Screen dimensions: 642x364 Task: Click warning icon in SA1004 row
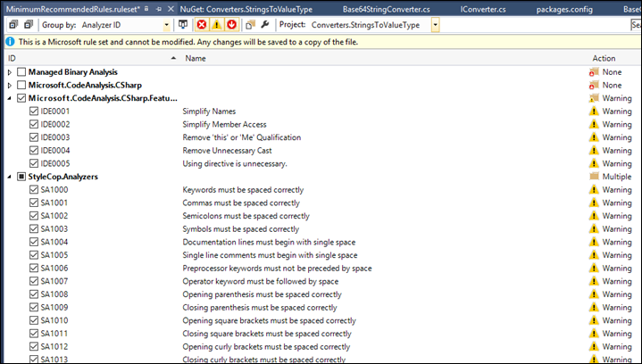594,242
